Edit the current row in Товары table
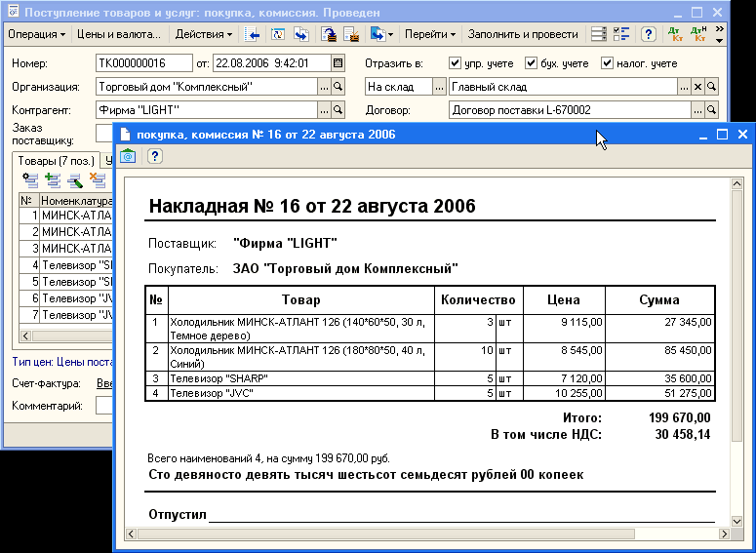Image resolution: width=756 pixels, height=553 pixels. [x=75, y=180]
